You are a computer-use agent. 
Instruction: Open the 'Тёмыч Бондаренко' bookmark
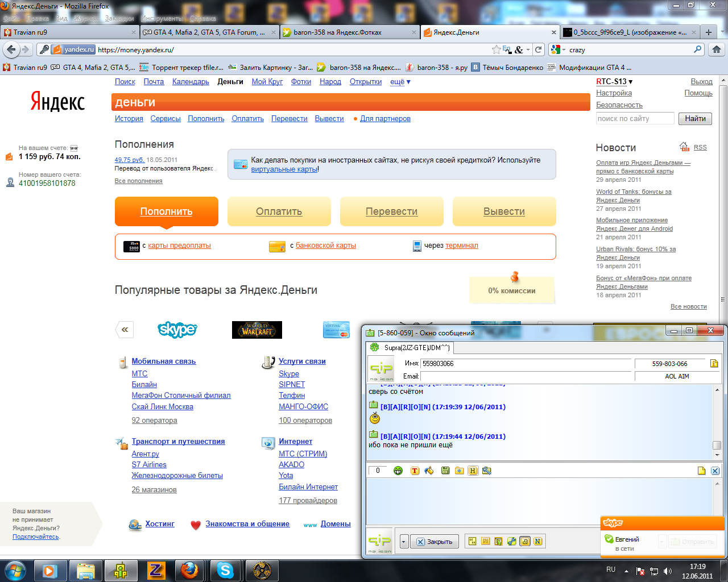507,67
